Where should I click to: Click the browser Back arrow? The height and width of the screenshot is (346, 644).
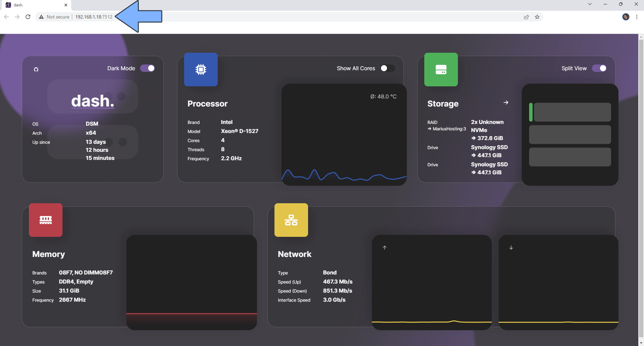(6, 17)
